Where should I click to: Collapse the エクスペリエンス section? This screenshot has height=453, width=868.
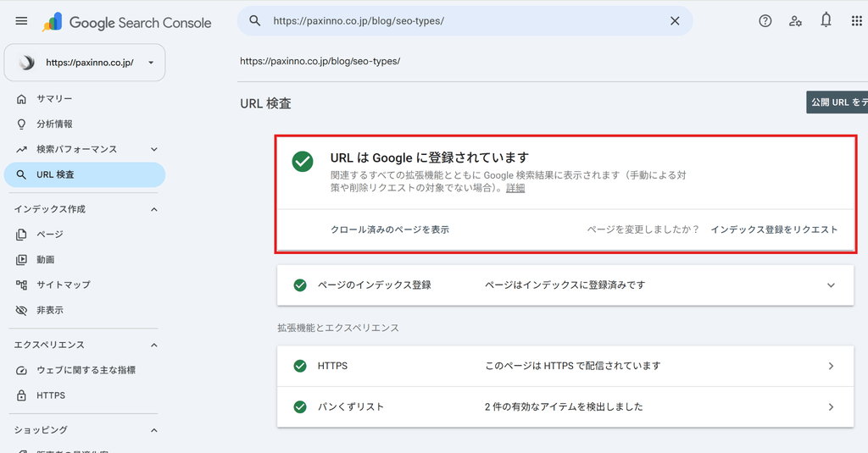point(154,345)
